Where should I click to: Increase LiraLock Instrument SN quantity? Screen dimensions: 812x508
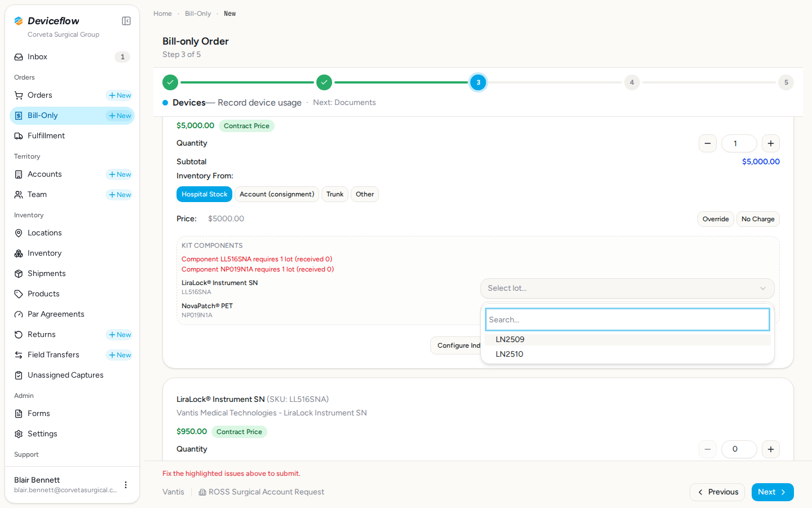coord(771,449)
